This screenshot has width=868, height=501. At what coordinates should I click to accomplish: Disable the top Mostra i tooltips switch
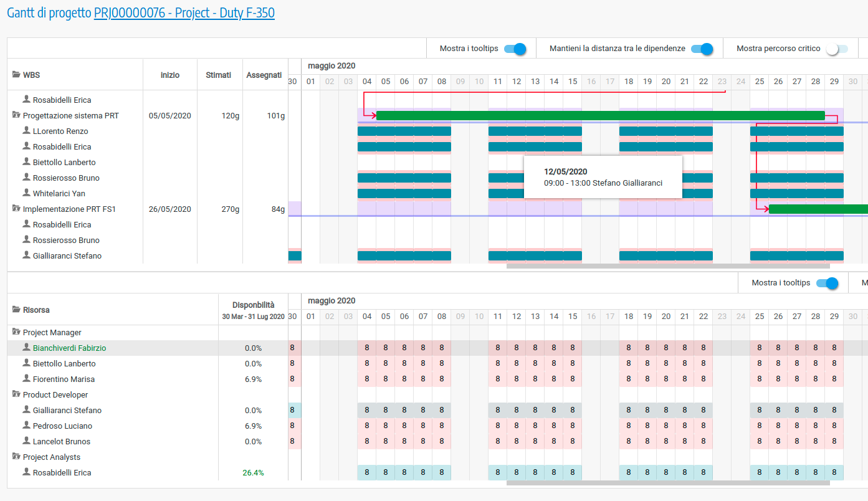click(x=515, y=49)
